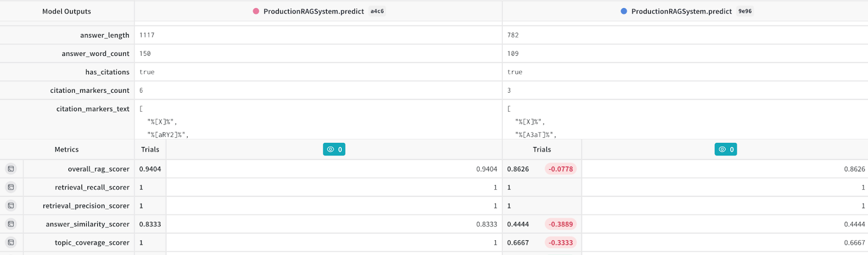
Task: Select the 9e96 version badge
Action: 745,11
